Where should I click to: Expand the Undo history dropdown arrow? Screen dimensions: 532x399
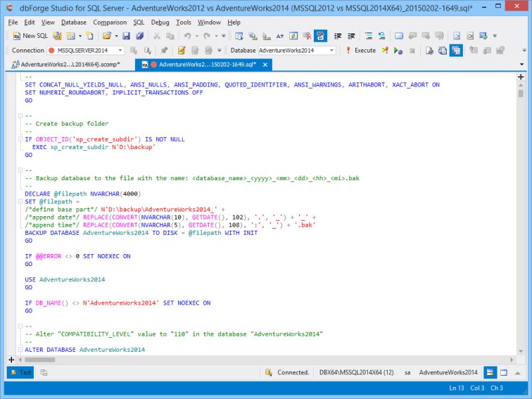[x=197, y=36]
